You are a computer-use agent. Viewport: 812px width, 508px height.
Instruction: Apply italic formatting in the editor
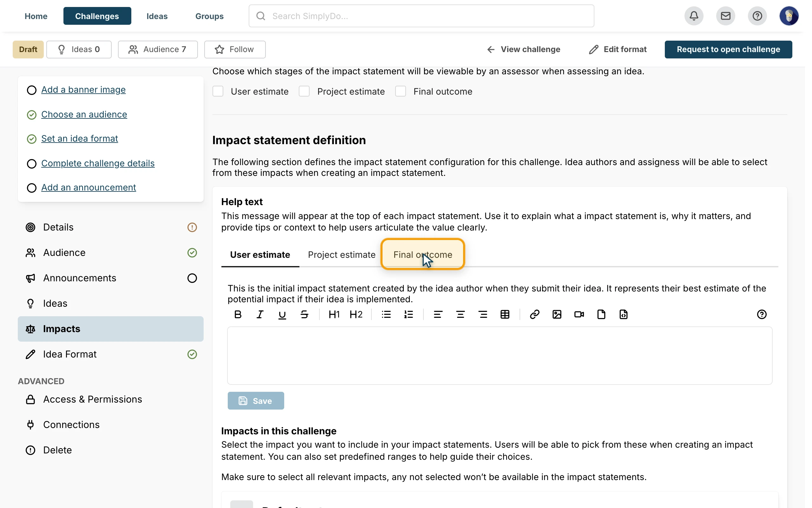[x=260, y=314]
